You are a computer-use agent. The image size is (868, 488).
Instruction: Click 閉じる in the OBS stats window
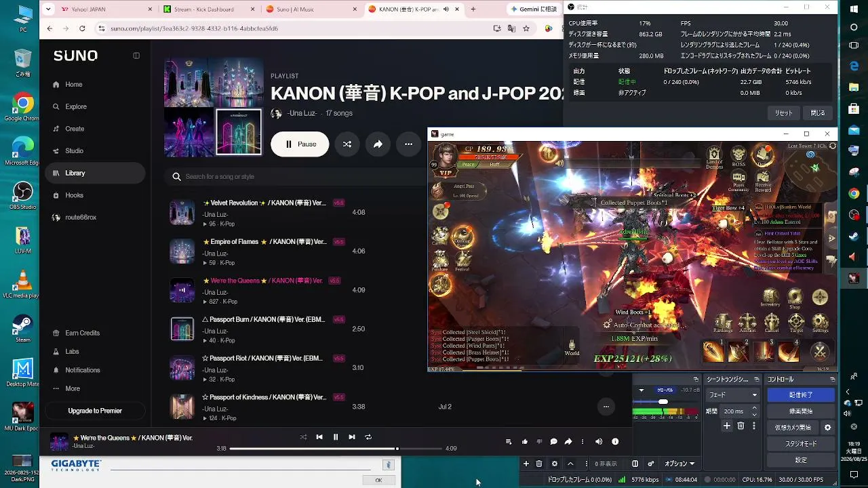(818, 113)
